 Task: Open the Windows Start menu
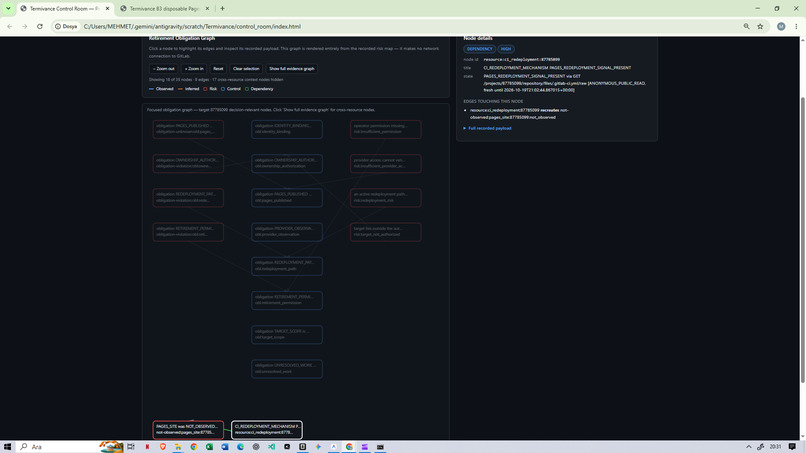coord(8,447)
